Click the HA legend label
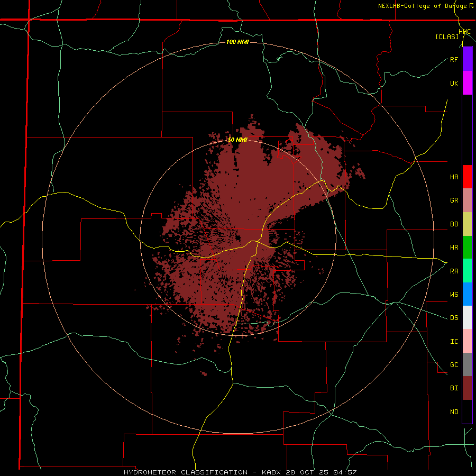Viewport: 476px width, 476px height. click(x=454, y=177)
